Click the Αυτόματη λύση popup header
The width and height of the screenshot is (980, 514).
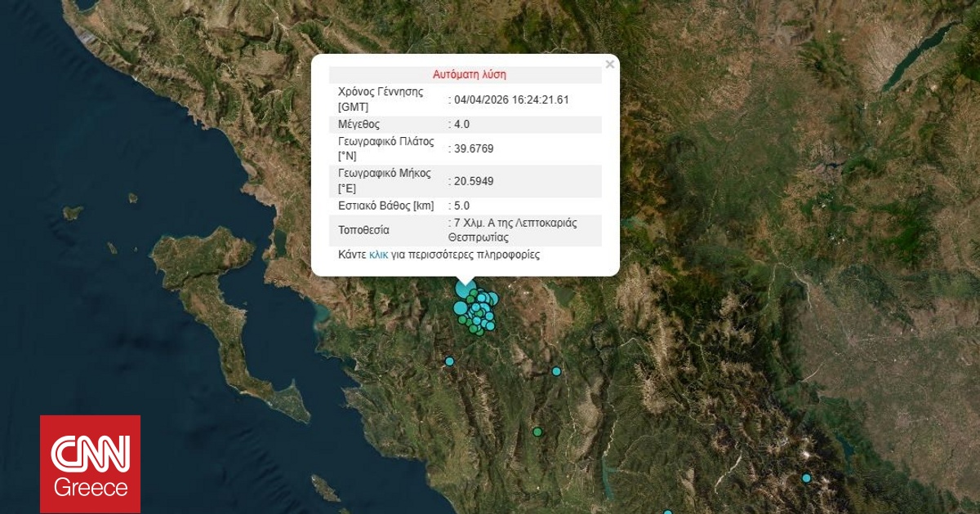[471, 74]
